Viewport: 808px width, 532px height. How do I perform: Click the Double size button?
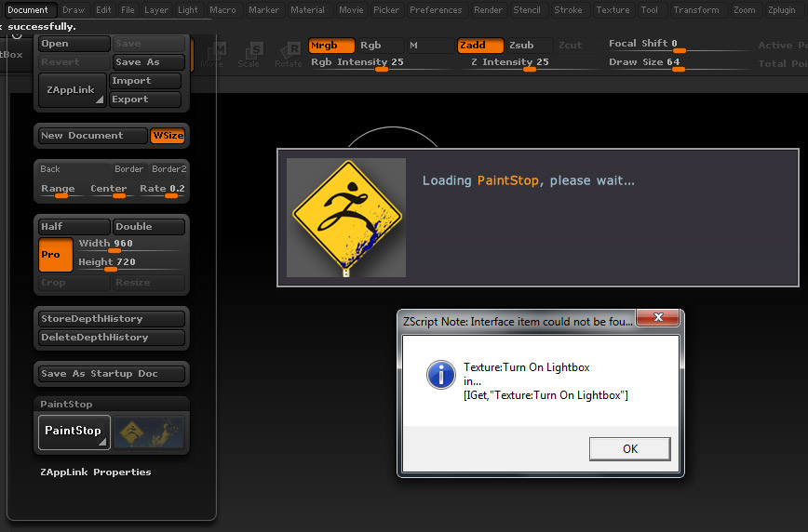(x=148, y=227)
